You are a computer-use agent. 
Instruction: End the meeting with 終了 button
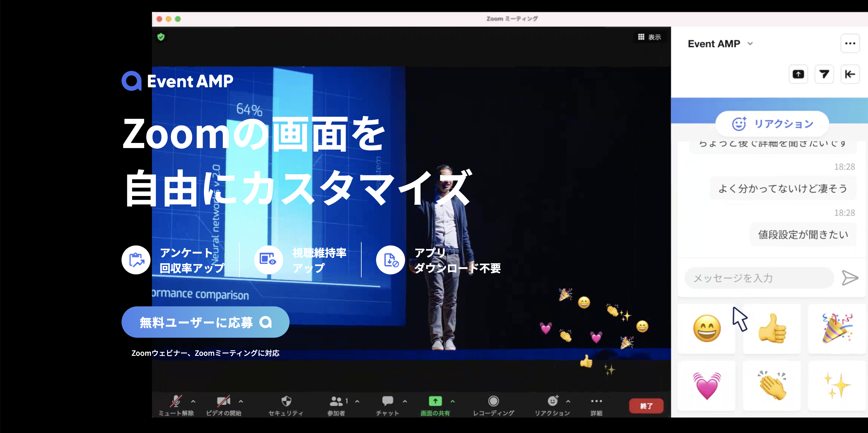[646, 406]
